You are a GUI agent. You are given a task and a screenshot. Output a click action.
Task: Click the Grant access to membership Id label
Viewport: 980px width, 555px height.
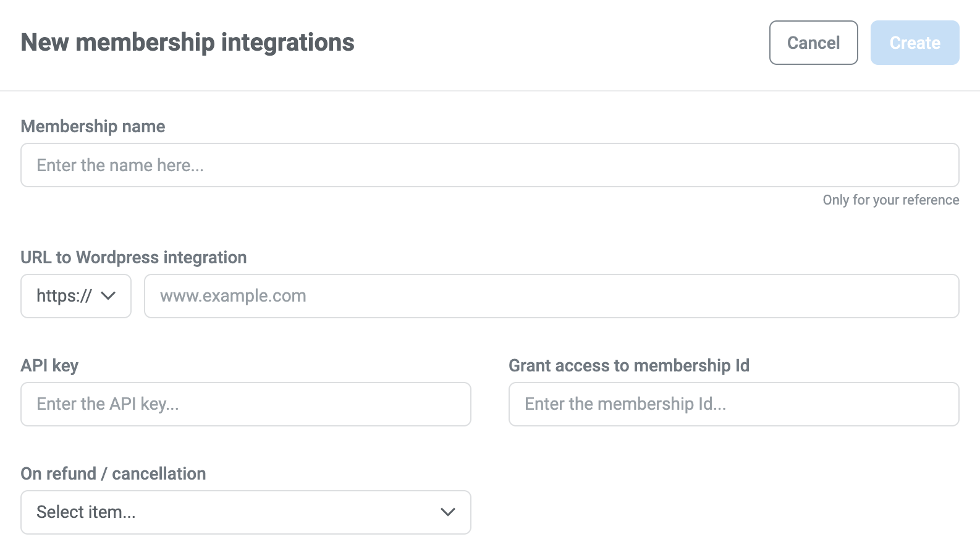tap(628, 365)
